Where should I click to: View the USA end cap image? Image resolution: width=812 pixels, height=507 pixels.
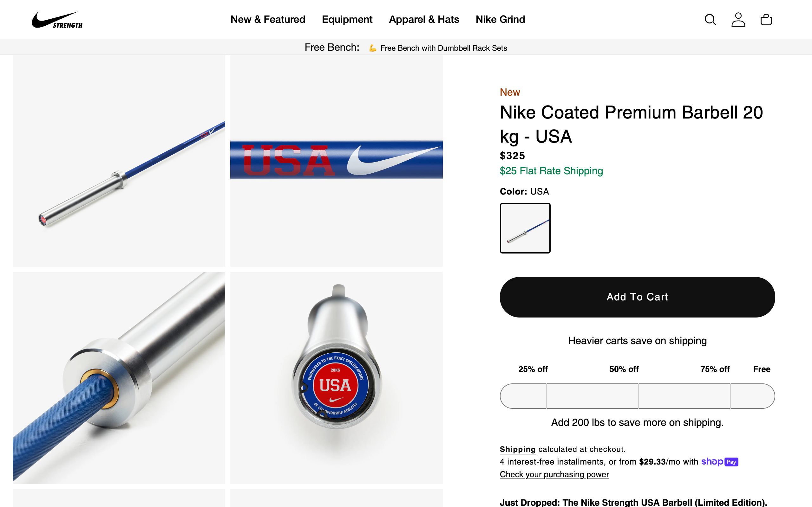(x=336, y=378)
